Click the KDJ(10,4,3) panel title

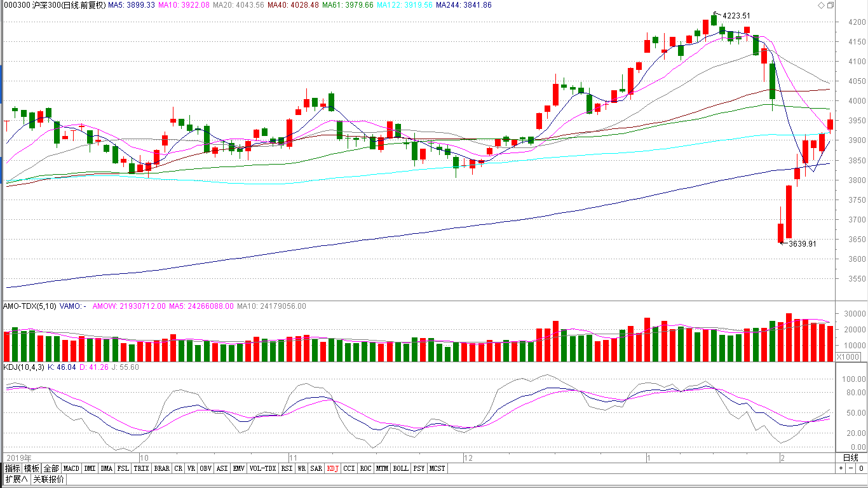pos(24,367)
